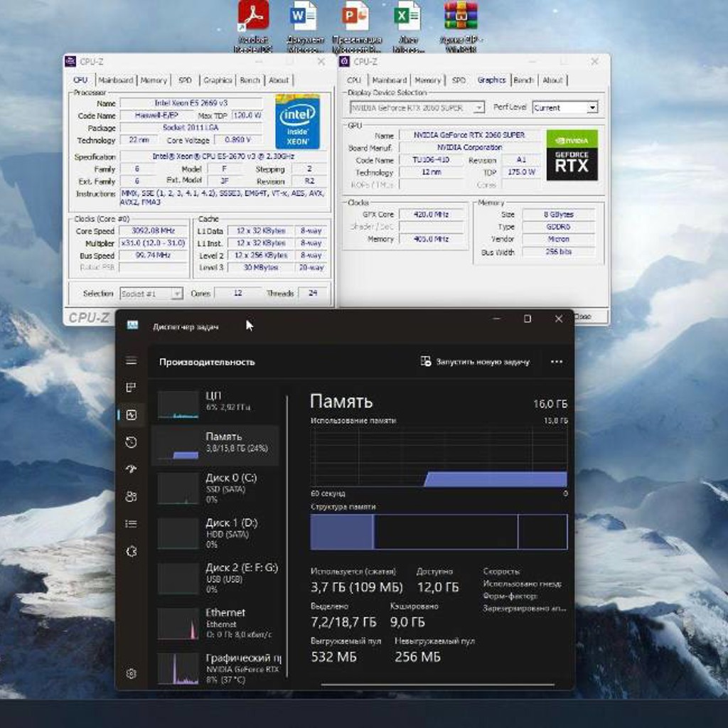
Task: Switch to Graphics tab in left CPU-Z
Action: (218, 80)
